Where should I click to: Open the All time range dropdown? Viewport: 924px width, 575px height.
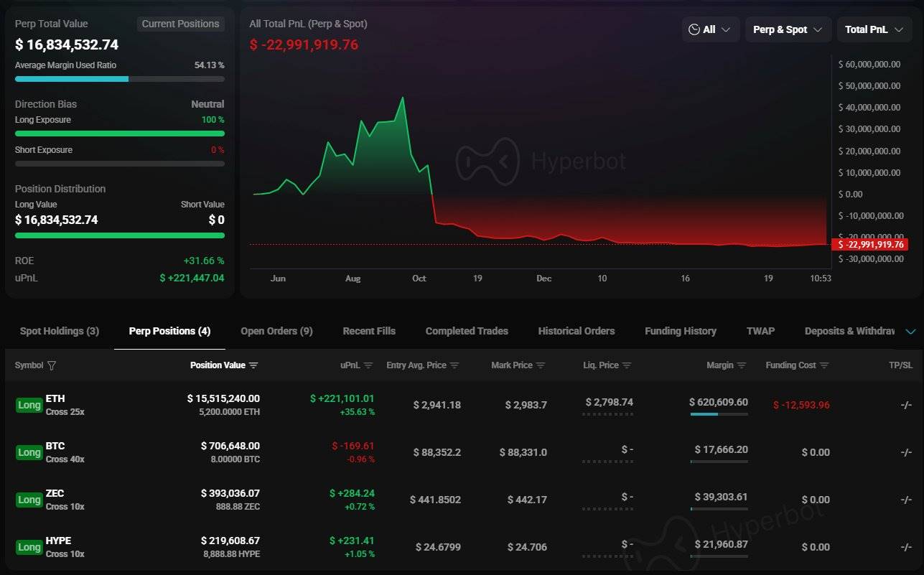(709, 29)
